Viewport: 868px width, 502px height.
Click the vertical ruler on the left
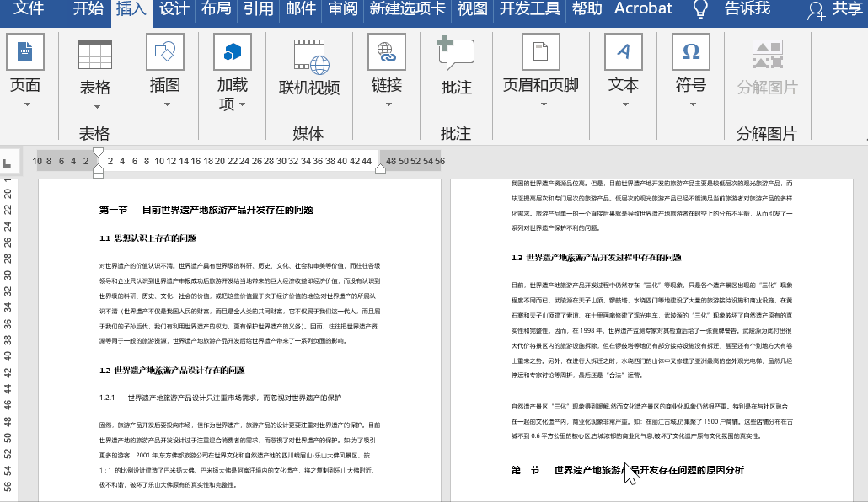tap(8, 338)
